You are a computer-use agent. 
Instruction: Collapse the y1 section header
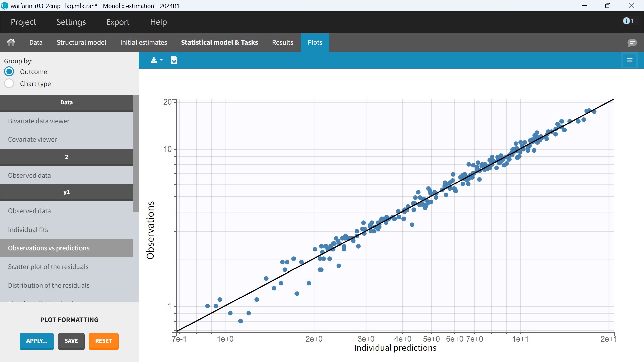coord(66,192)
